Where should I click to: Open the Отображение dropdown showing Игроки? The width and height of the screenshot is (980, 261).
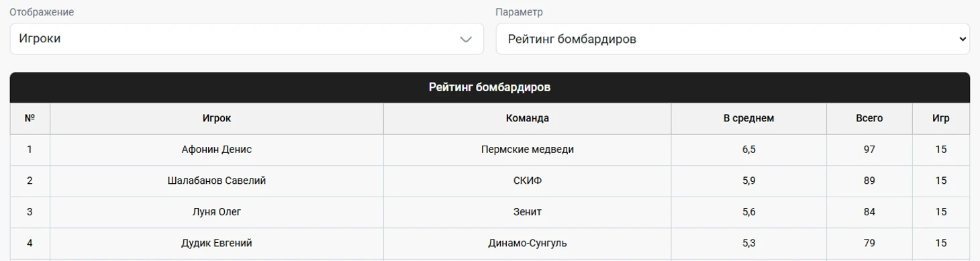(247, 39)
